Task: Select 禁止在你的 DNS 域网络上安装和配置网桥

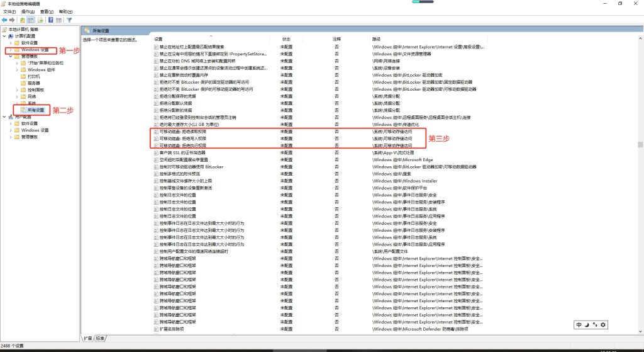Action: (197, 61)
